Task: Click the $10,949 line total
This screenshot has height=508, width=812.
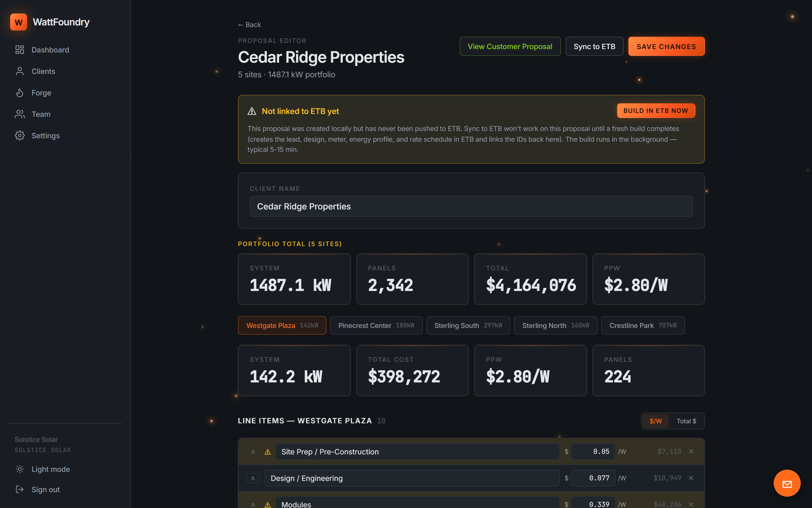Action: point(667,478)
